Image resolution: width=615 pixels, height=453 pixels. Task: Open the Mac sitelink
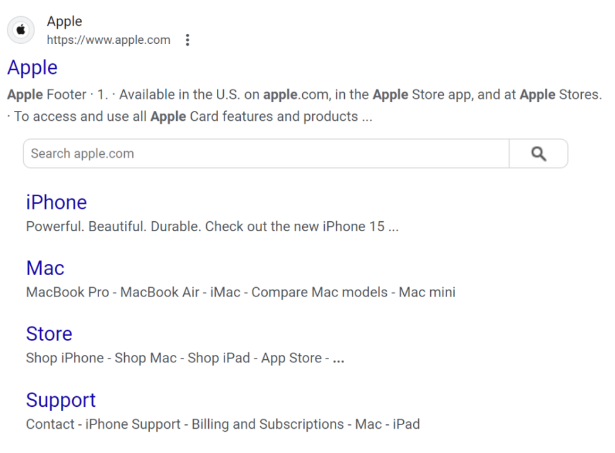pyautogui.click(x=45, y=268)
